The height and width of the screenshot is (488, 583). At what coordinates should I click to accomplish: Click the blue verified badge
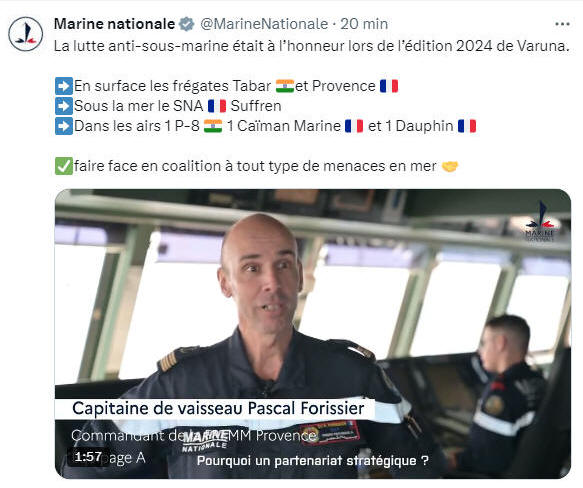point(187,24)
